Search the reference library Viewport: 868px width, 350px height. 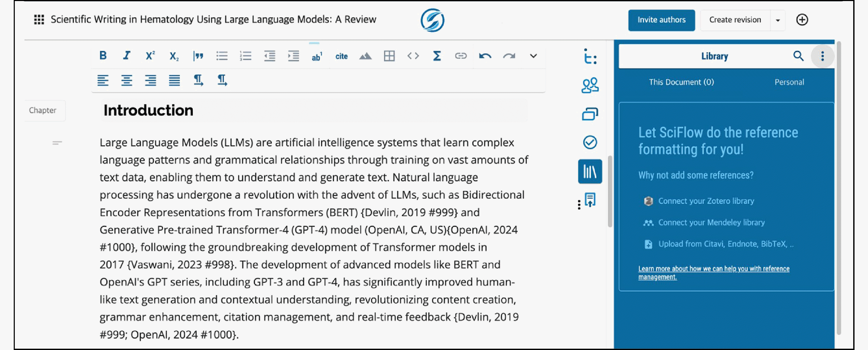pyautogui.click(x=798, y=56)
